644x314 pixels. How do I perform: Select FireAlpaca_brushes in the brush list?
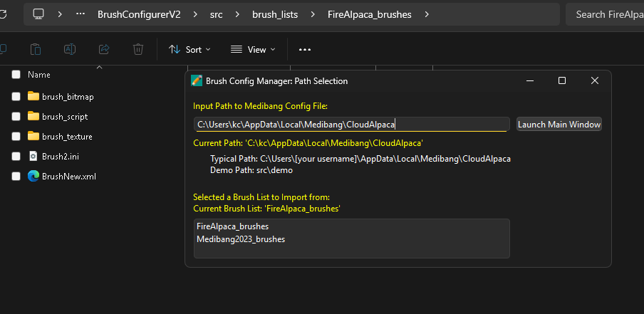(x=232, y=226)
